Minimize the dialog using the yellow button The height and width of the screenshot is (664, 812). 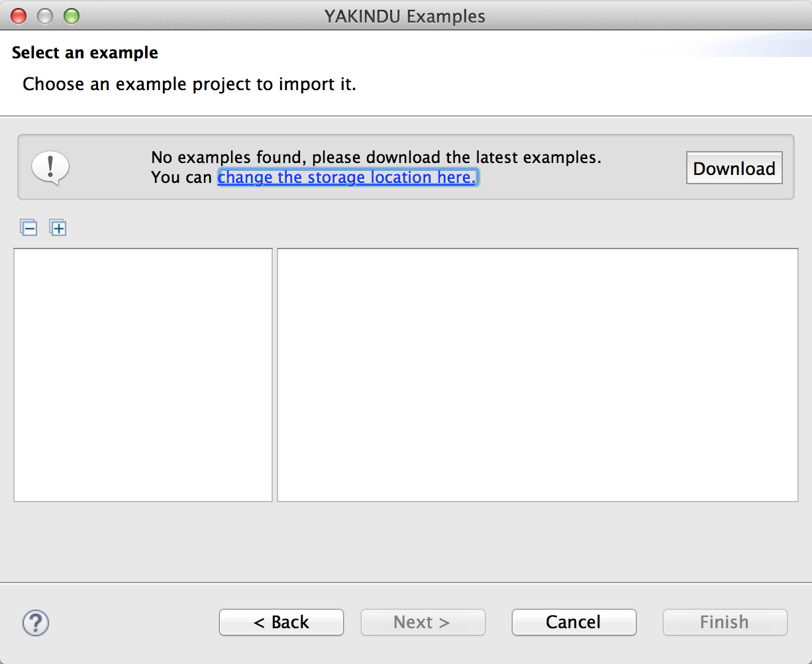(45, 16)
